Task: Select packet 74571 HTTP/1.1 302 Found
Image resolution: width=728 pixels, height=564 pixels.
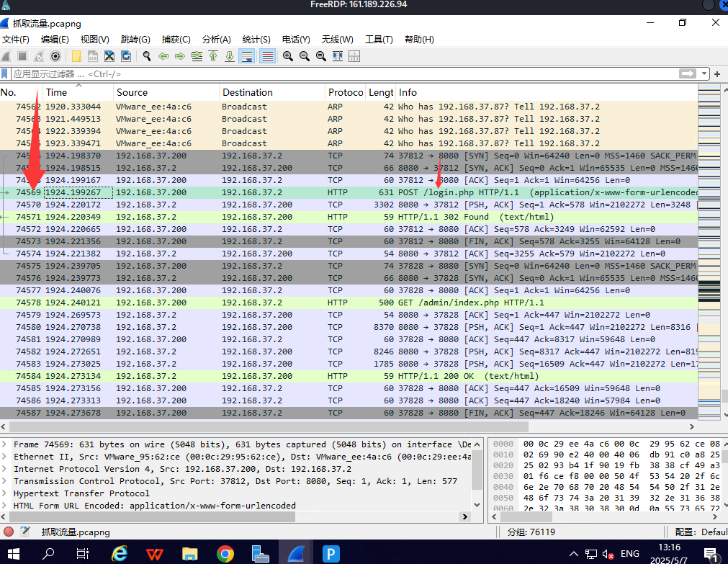Action: tap(349, 217)
